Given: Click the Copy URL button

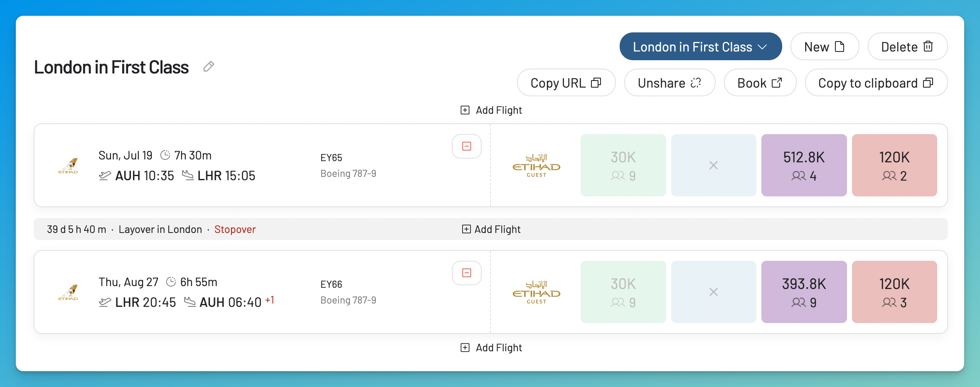Looking at the screenshot, I should 566,83.
